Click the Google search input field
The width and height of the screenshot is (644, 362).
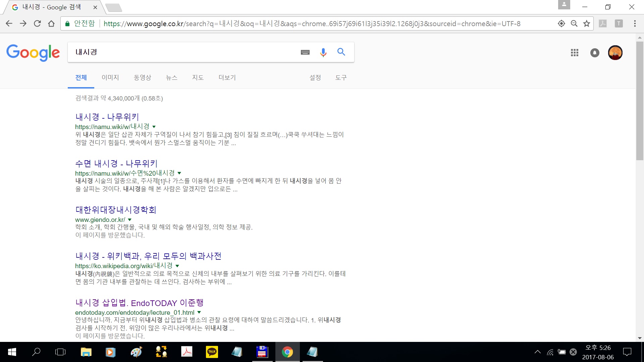[184, 52]
